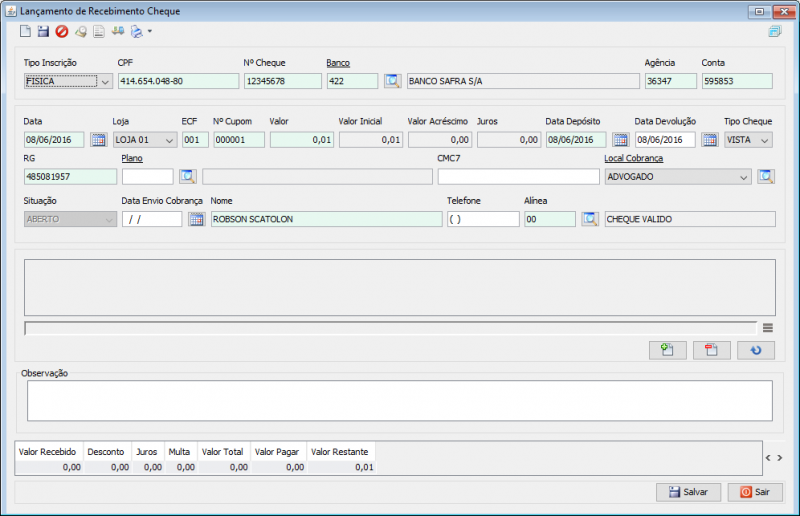800x516 pixels.
Task: Click the disabled Situação ABERTO dropdown
Action: click(x=70, y=219)
